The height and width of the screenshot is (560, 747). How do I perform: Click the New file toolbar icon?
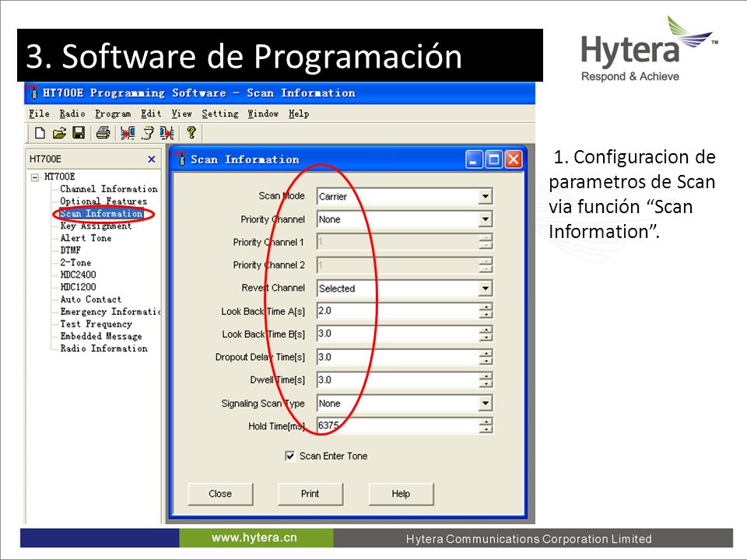click(40, 133)
